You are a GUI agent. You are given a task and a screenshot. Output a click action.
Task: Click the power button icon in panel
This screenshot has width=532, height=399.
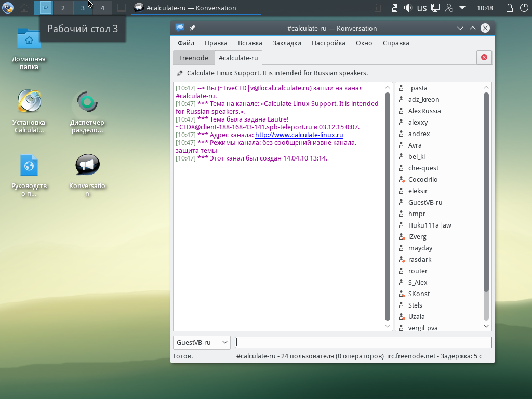pyautogui.click(x=523, y=8)
